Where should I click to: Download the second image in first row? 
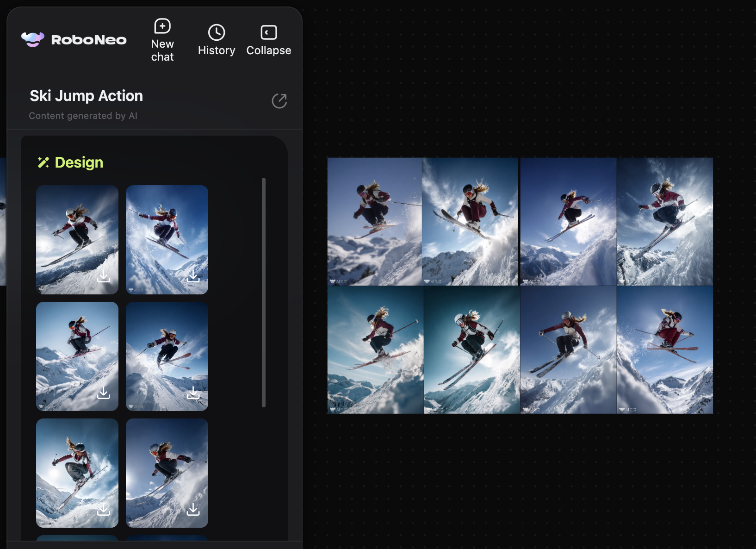pyautogui.click(x=193, y=276)
